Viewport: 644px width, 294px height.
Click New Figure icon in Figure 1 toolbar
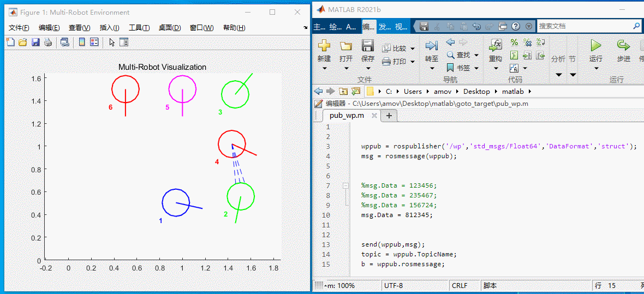coord(10,42)
